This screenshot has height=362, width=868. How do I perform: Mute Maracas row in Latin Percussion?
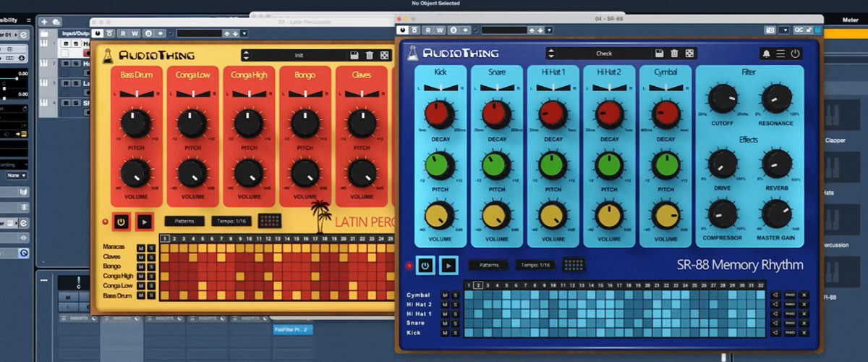(142, 248)
